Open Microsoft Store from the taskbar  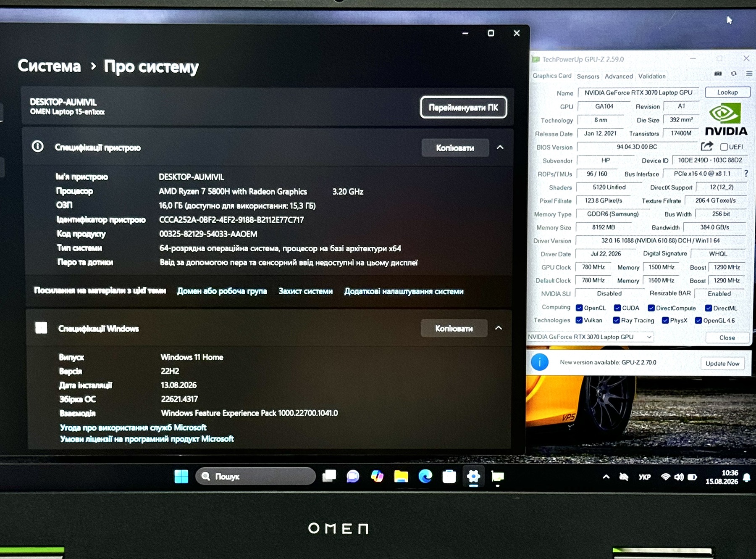click(449, 477)
